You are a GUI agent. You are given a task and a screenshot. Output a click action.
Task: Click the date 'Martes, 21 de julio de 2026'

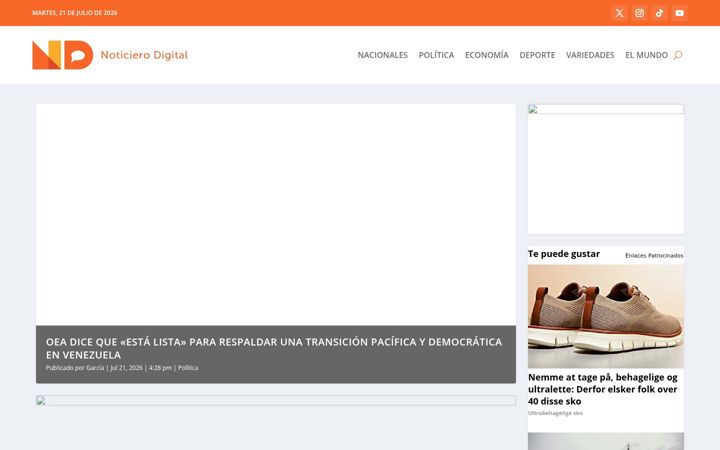[75, 13]
